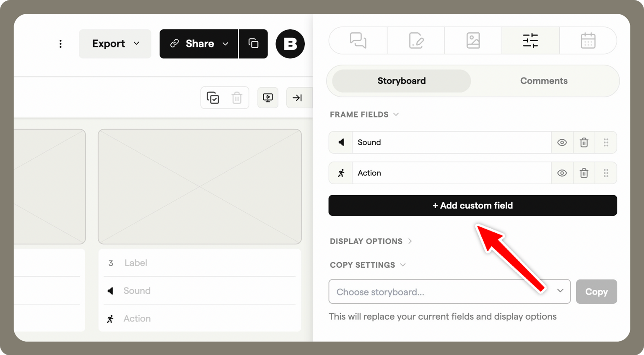Open the calendar panel icon
The width and height of the screenshot is (644, 355).
[x=588, y=41]
